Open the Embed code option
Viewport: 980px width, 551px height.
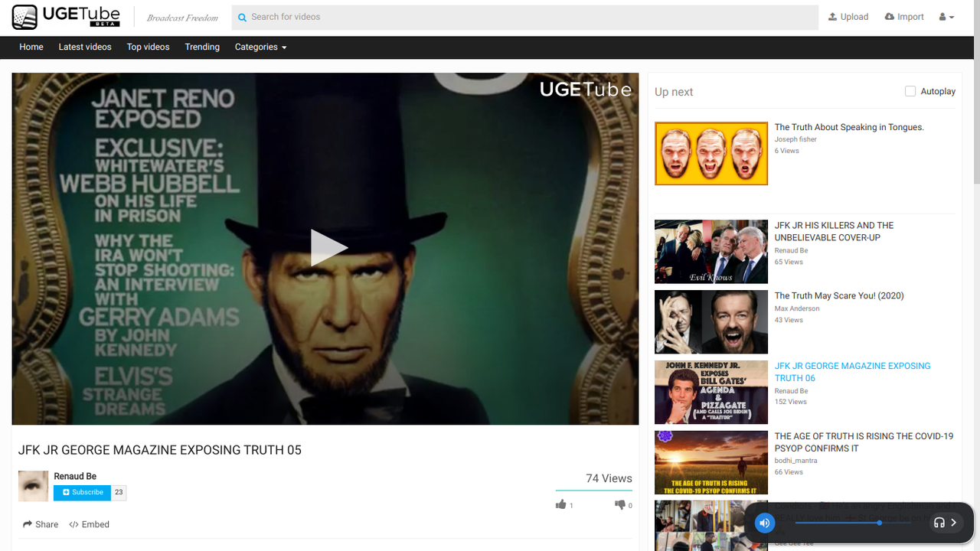coord(90,524)
